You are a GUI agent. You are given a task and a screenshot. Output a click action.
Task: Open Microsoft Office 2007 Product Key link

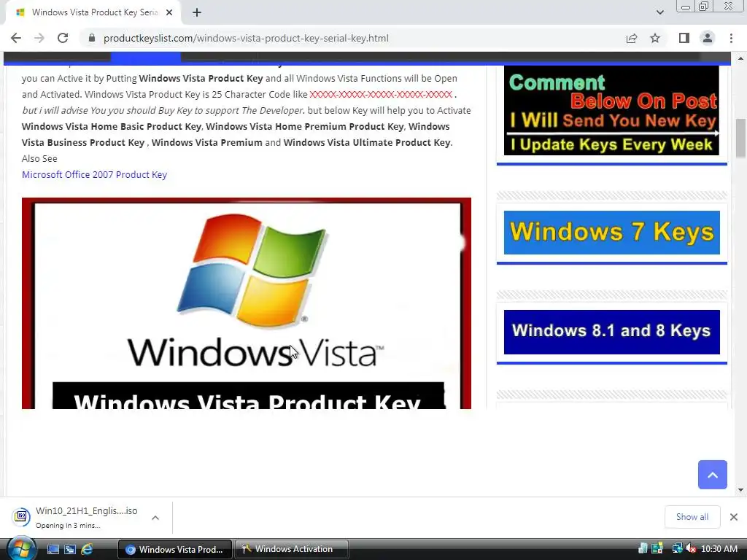[x=94, y=175]
